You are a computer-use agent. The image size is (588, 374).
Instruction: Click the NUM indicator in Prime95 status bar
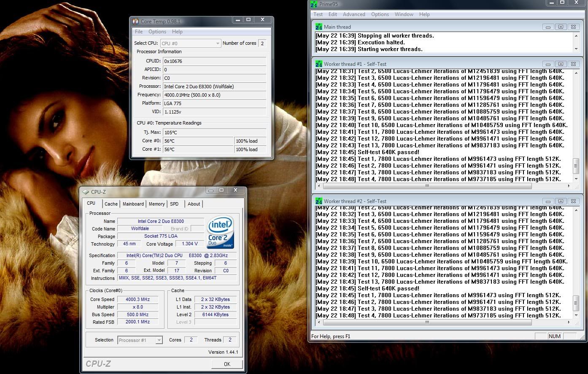555,336
